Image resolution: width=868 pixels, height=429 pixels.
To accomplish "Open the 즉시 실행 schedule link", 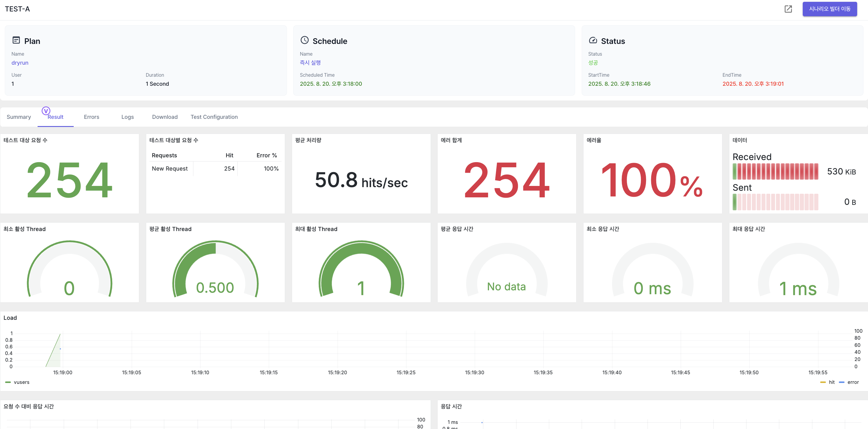I will pyautogui.click(x=310, y=63).
